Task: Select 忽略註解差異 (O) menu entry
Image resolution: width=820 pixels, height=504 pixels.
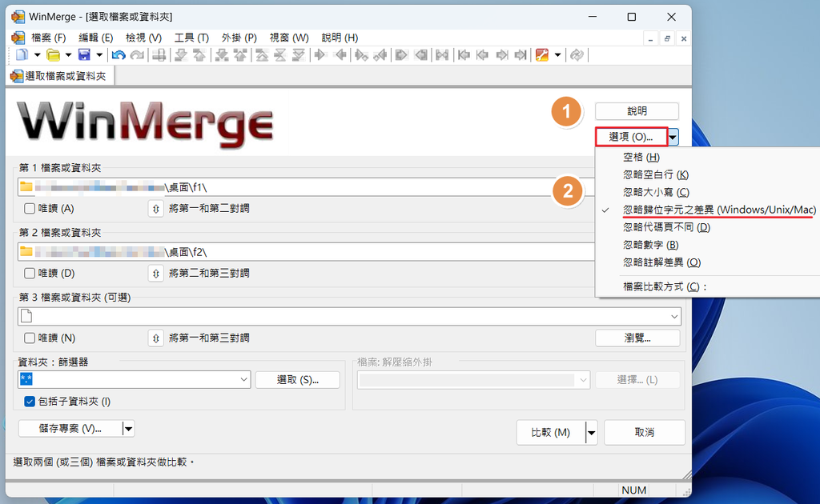Action: 708,262
